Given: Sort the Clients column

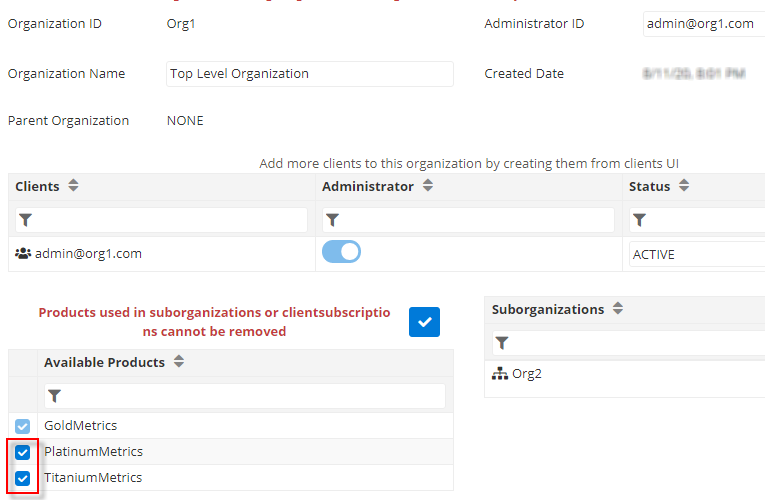Looking at the screenshot, I should pyautogui.click(x=73, y=187).
